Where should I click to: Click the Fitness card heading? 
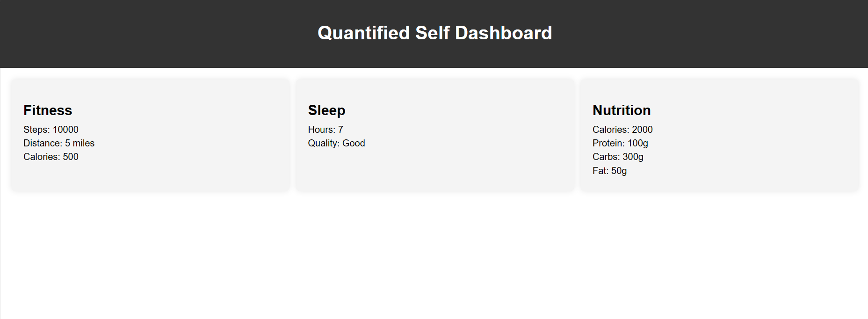48,110
